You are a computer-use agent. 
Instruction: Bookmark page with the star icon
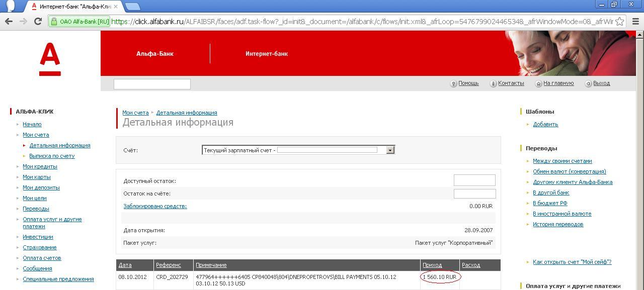pos(620,21)
